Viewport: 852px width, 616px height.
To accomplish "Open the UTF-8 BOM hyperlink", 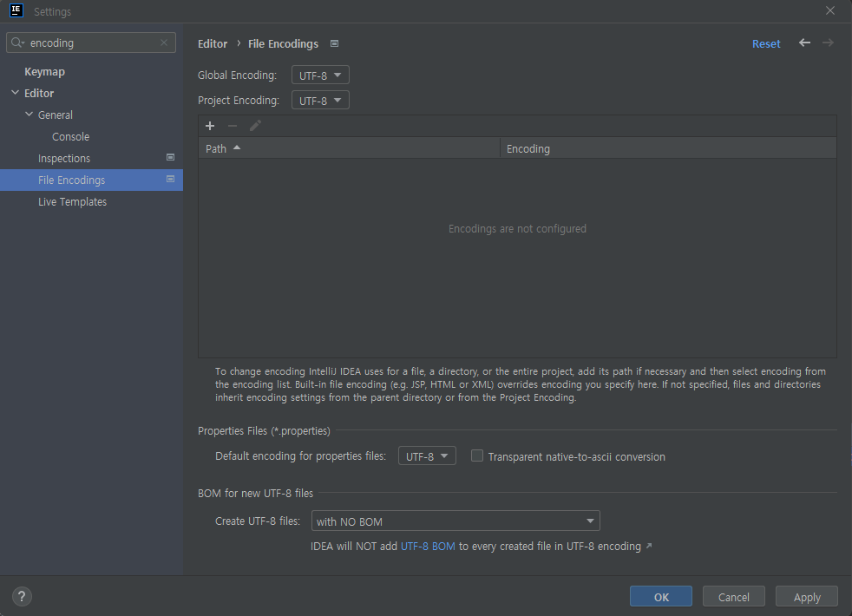I will click(x=428, y=547).
